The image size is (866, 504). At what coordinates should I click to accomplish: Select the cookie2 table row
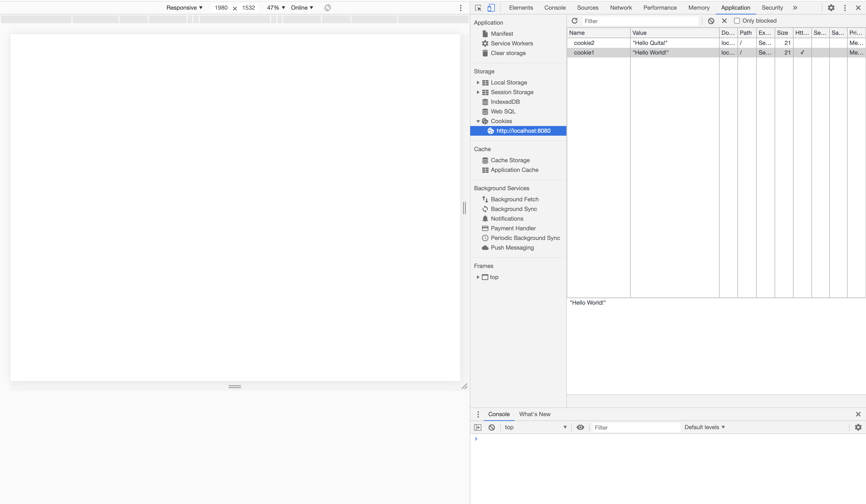tap(598, 43)
